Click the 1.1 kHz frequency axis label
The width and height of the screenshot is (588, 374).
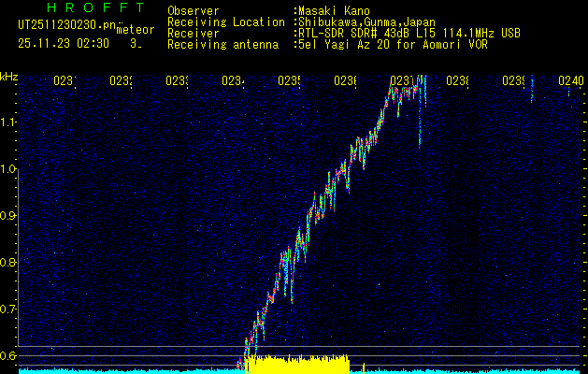pyautogui.click(x=8, y=122)
